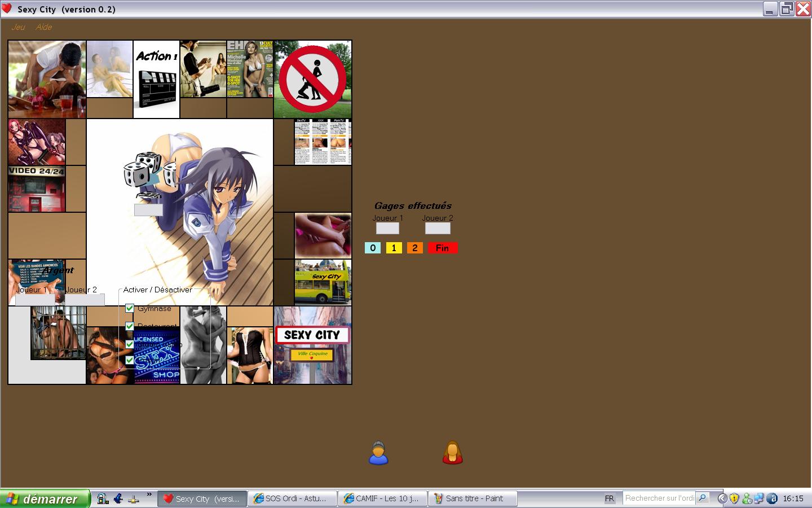
Task: Expand the hidden quick launch icons chevron
Action: [x=149, y=495]
